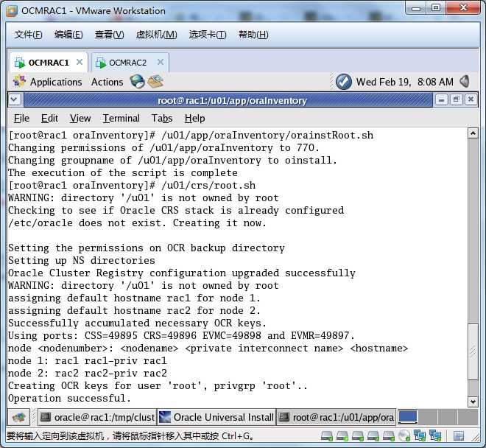This screenshot has width=486, height=448.
Task: Click the 'Using ports: CSS=49895' line
Action: coord(181,335)
